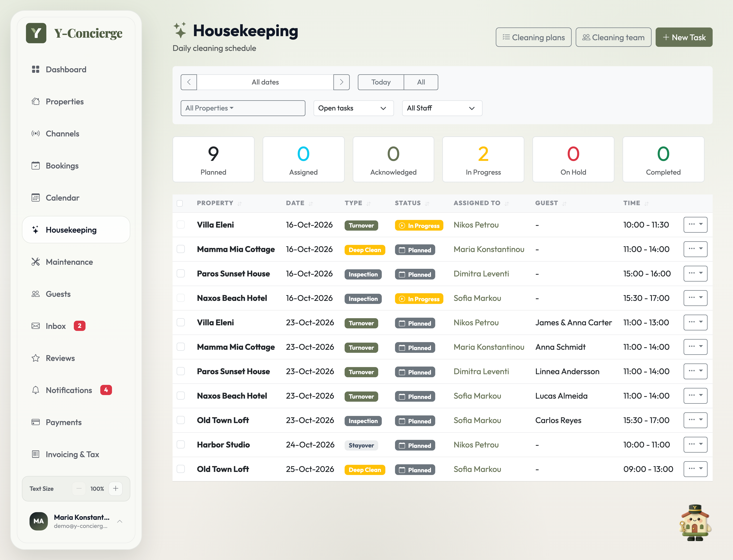Select the All date tab

click(421, 82)
